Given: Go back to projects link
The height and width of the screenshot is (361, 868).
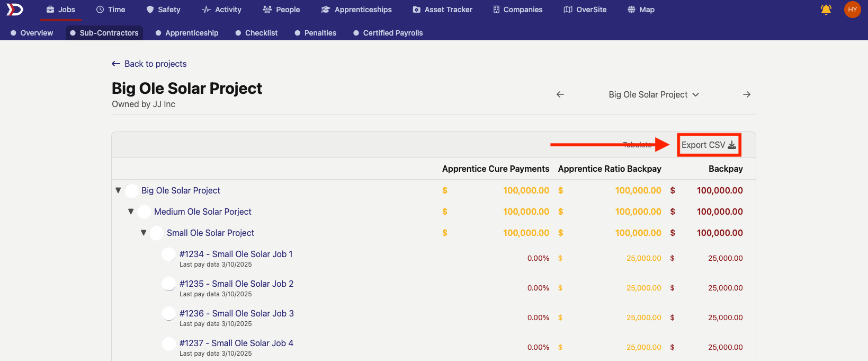Looking at the screenshot, I should (149, 64).
